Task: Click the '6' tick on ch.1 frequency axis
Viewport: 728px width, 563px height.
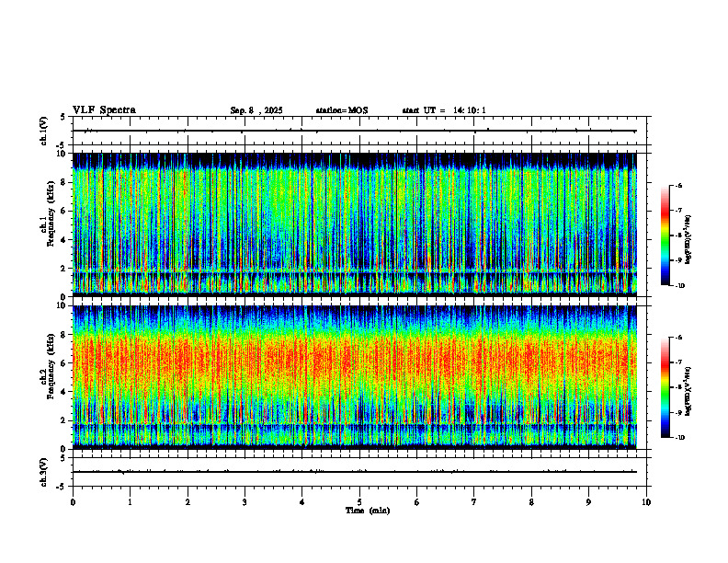Action: click(x=65, y=212)
